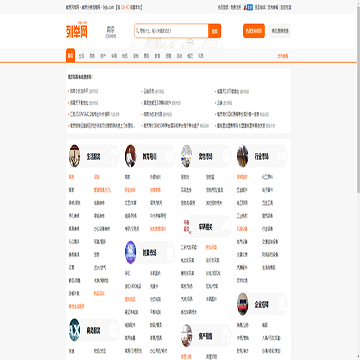
Task: Click the blue-purple round category thumbnail
Action: click(131, 252)
